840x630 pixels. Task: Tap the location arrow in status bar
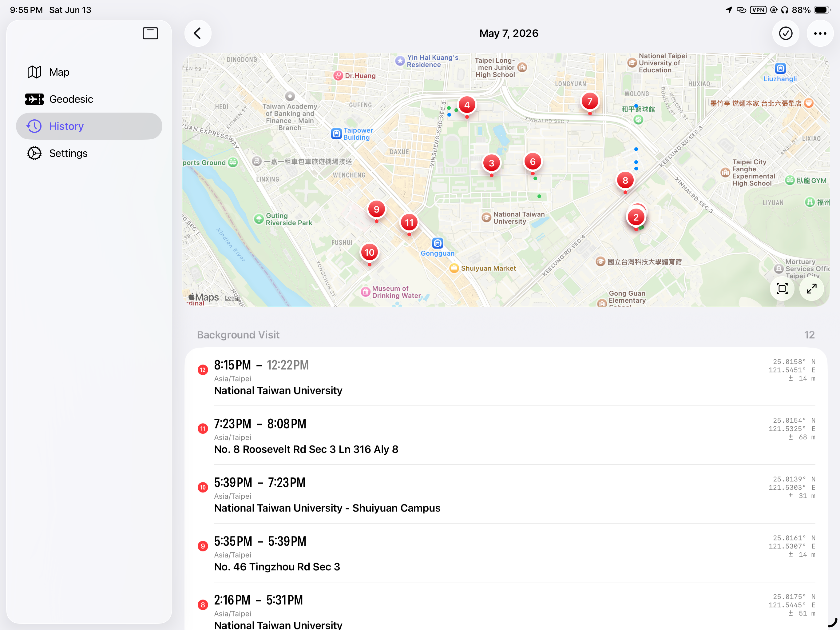(729, 10)
